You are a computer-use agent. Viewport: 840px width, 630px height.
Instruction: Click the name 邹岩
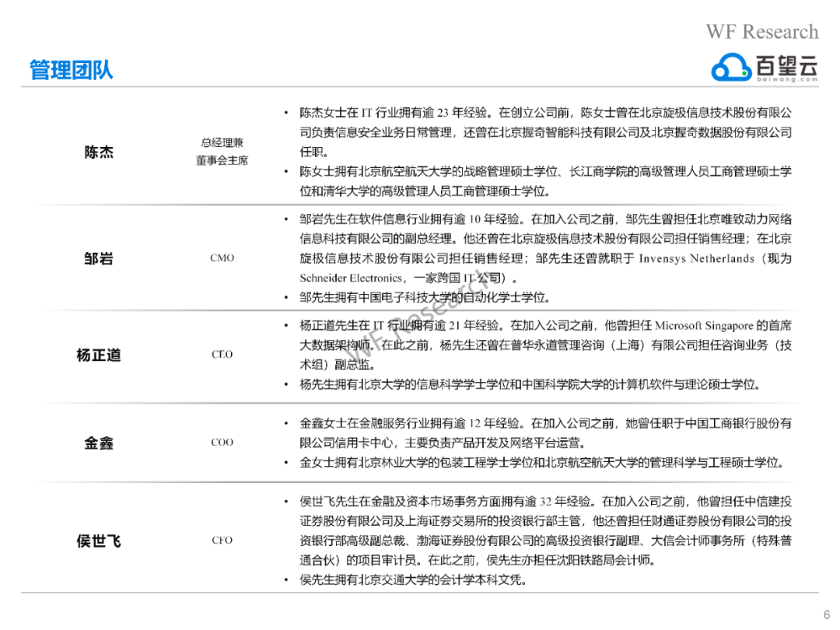[x=99, y=259]
